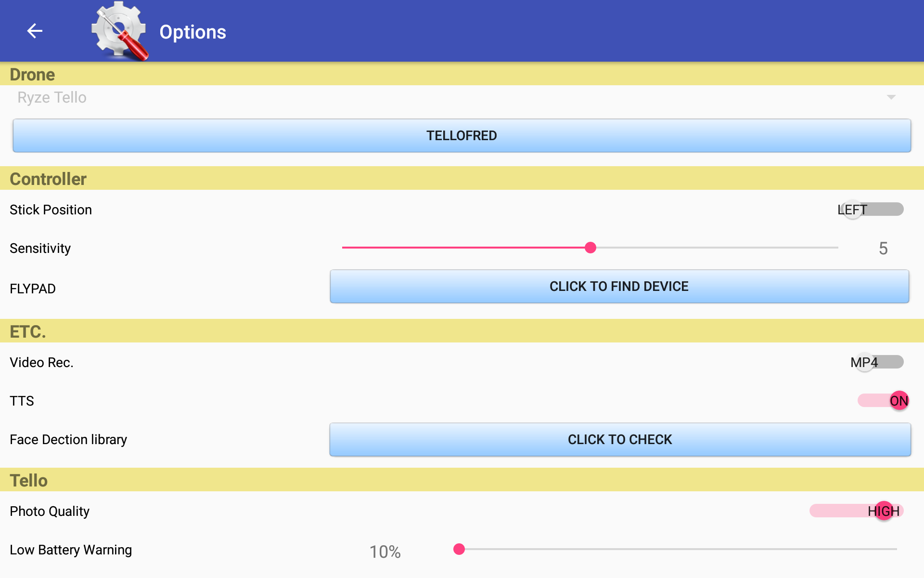Click the Low Battery Warning slider handle
Image resolution: width=924 pixels, height=578 pixels.
[x=459, y=549]
